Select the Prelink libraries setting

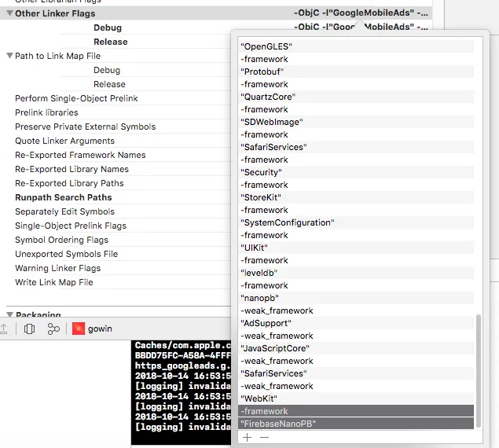pyautogui.click(x=46, y=112)
